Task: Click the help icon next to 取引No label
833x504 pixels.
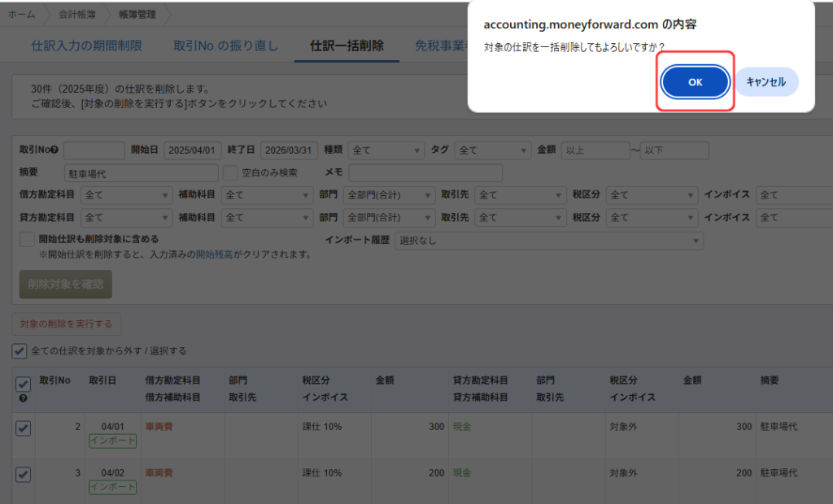Action: 55,150
